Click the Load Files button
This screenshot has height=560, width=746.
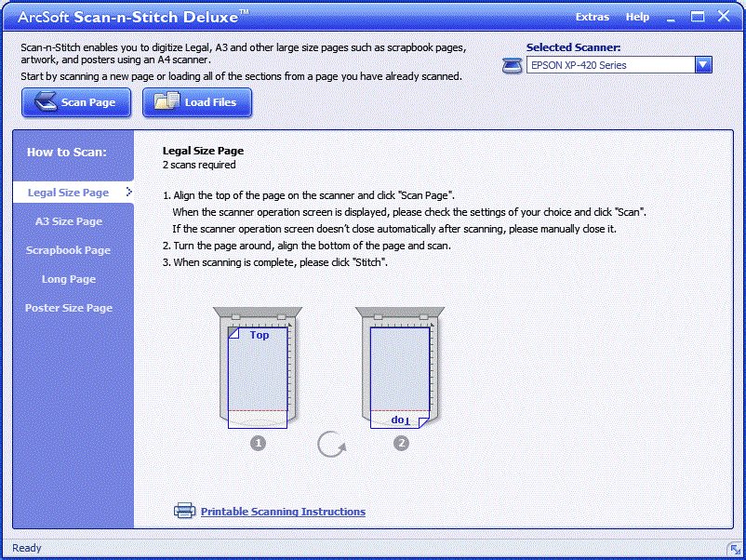197,102
